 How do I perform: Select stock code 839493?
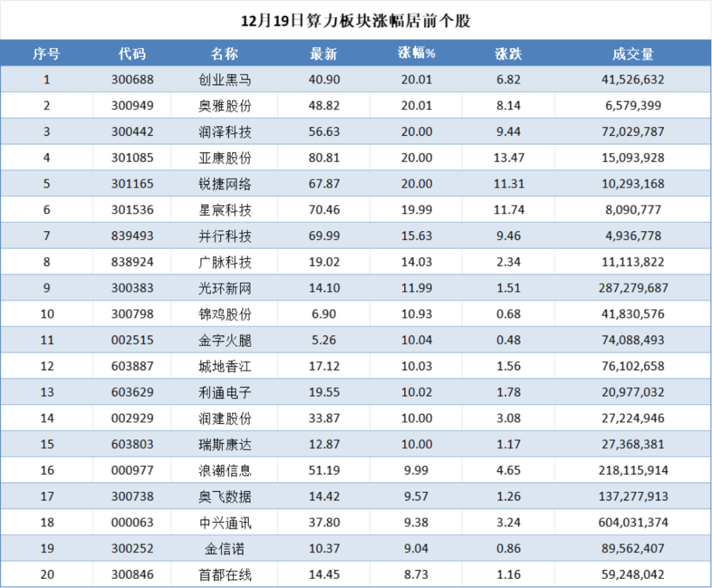(x=132, y=235)
